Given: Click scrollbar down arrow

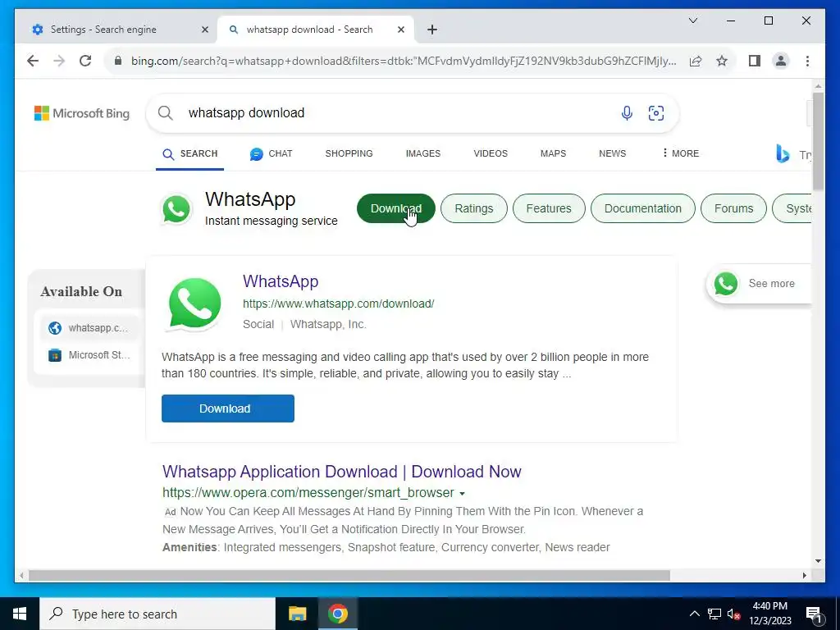Looking at the screenshot, I should (x=818, y=561).
